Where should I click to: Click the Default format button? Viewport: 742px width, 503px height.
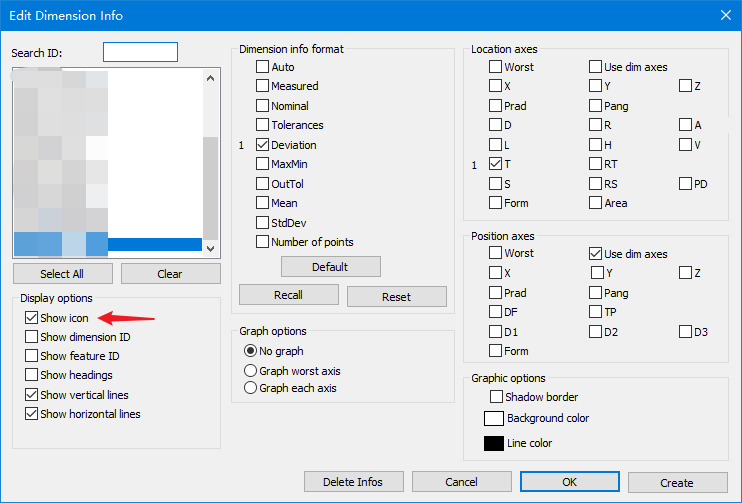click(x=330, y=267)
